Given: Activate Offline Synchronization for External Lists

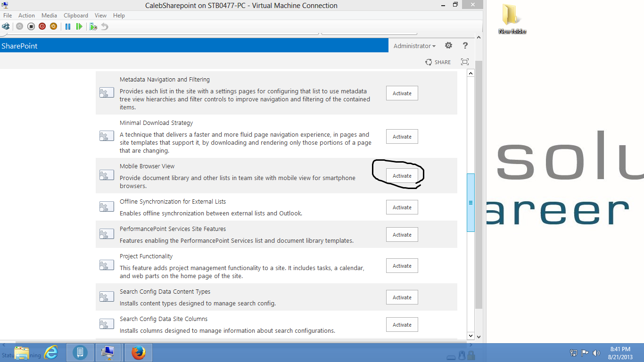Looking at the screenshot, I should click(402, 207).
